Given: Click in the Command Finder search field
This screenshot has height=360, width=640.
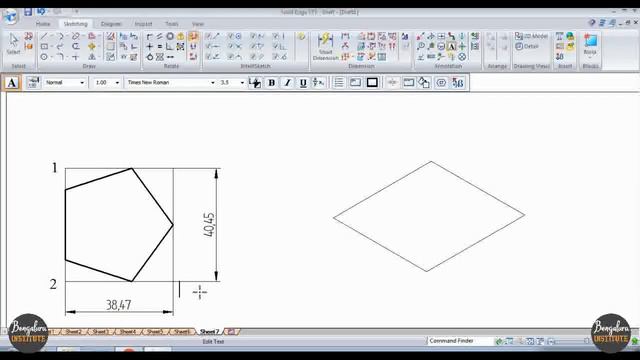Looking at the screenshot, I should click(460, 340).
